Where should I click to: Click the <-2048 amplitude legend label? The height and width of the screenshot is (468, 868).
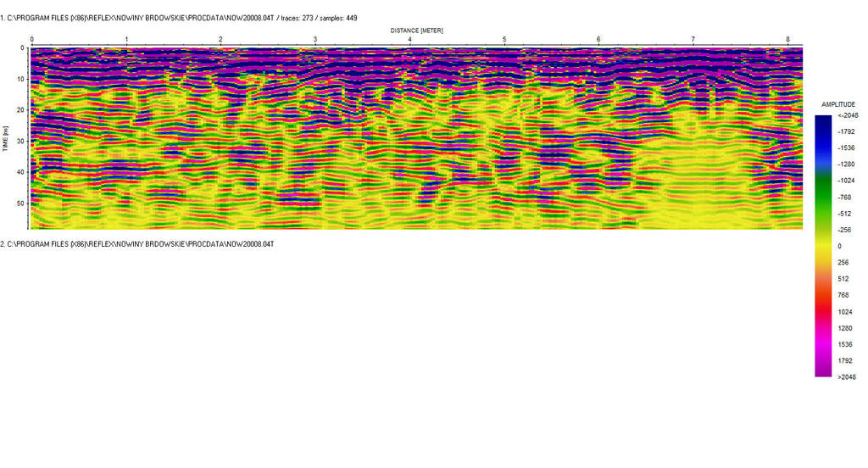[x=848, y=115]
